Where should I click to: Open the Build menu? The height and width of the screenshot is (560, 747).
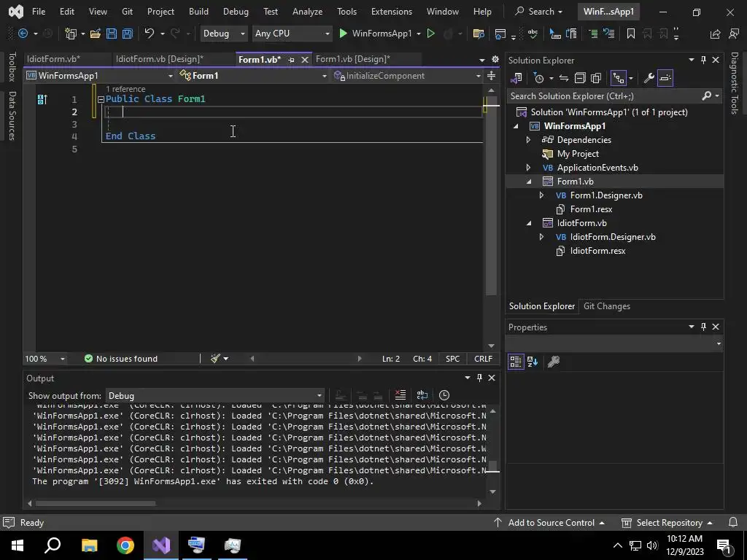198,12
